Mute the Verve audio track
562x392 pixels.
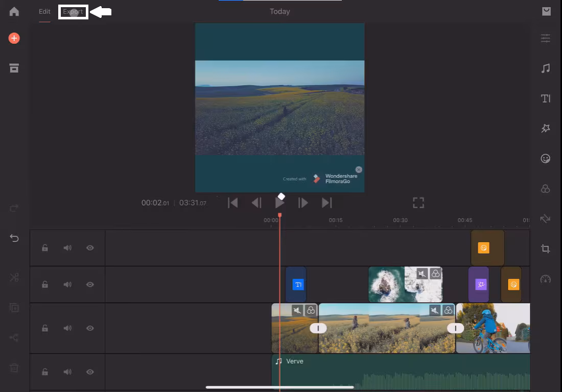(67, 372)
